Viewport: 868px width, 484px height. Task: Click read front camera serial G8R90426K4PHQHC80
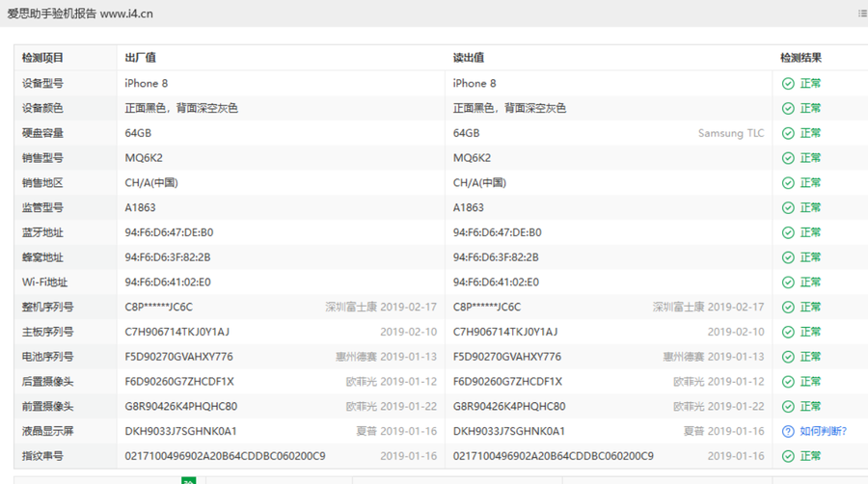pos(509,407)
